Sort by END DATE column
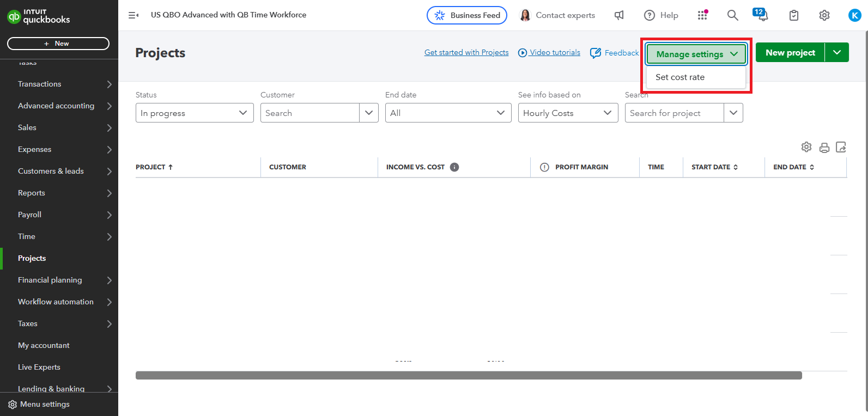Screen dimensions: 868x416 793,167
